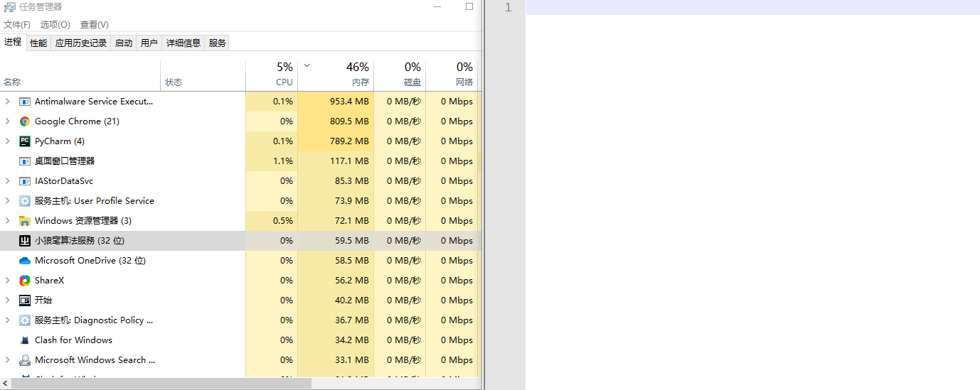Switch to the 性能 tab

[38, 43]
